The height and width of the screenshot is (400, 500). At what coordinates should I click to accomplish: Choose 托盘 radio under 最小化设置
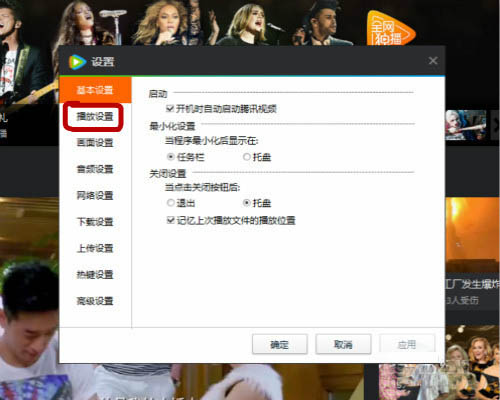pos(247,157)
